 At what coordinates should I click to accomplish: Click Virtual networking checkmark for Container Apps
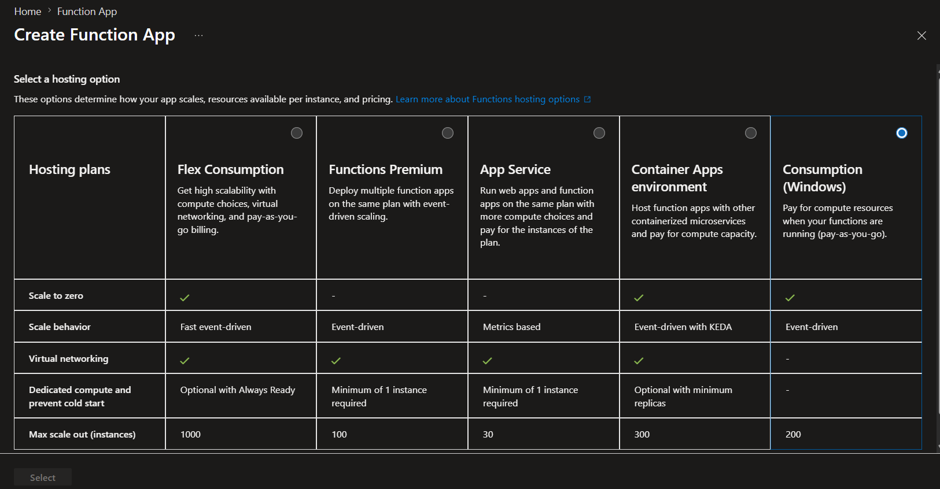point(639,360)
